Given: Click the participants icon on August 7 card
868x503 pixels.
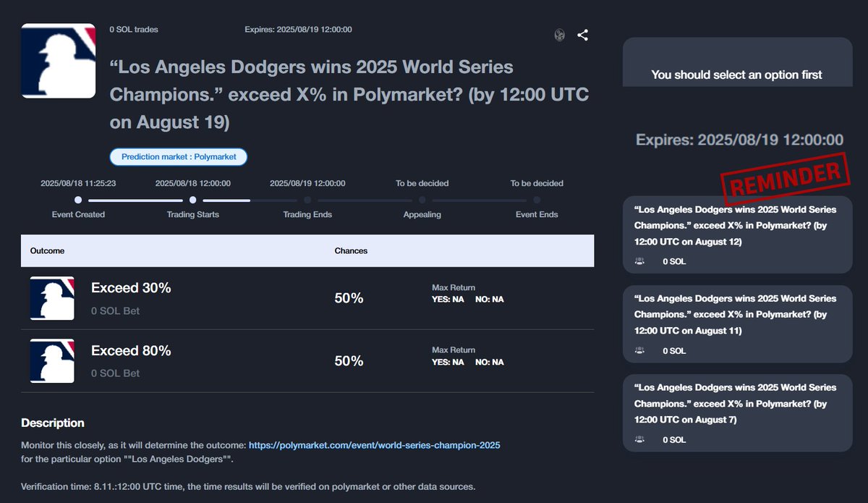Looking at the screenshot, I should coord(639,439).
